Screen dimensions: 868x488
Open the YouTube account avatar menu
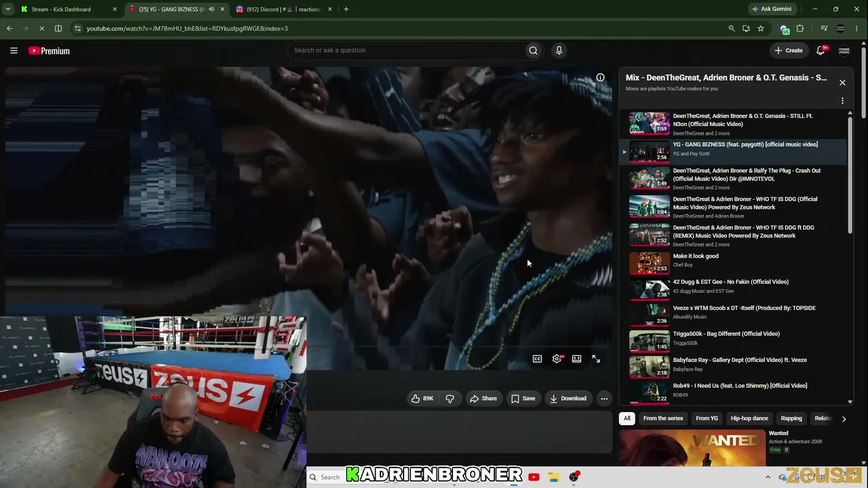tap(844, 51)
